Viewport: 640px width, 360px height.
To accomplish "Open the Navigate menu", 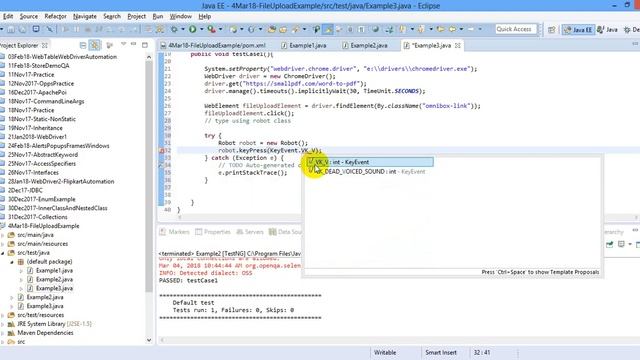I will 84,16.
